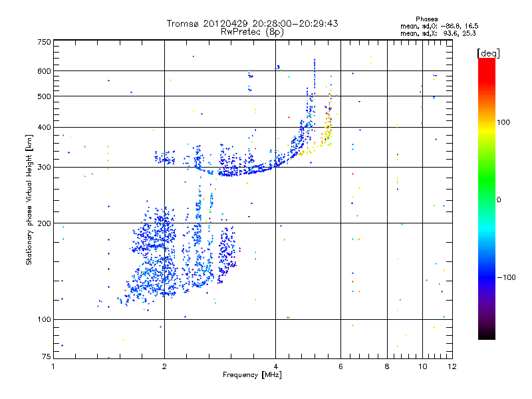Click the x-axis tick label '12'
The height and width of the screenshot is (399, 532).
[452, 366]
